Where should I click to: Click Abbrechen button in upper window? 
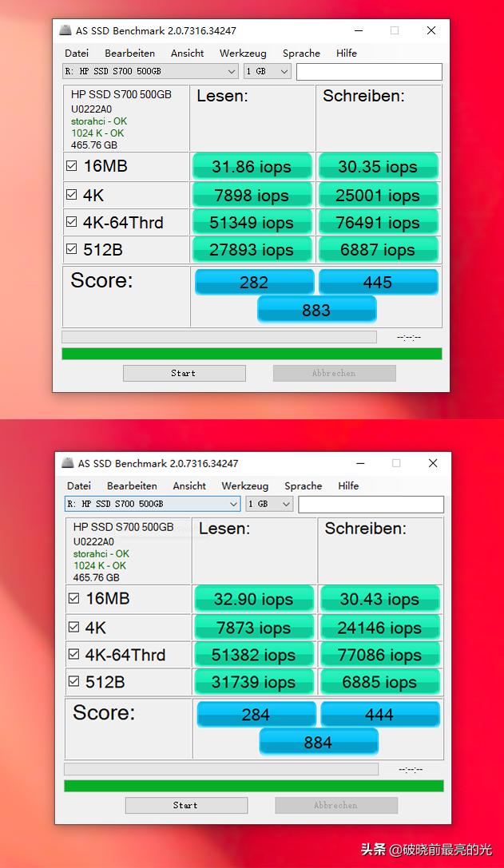(x=334, y=373)
